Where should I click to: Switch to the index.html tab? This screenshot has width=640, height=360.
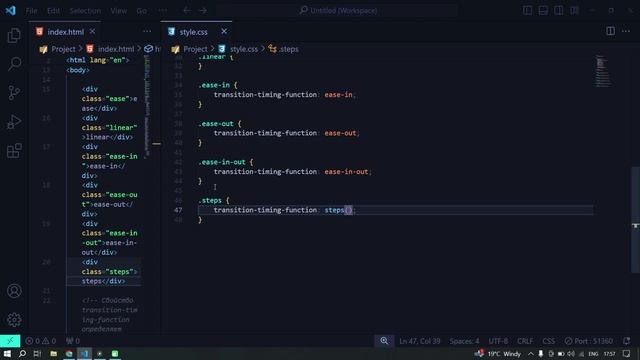coord(65,32)
